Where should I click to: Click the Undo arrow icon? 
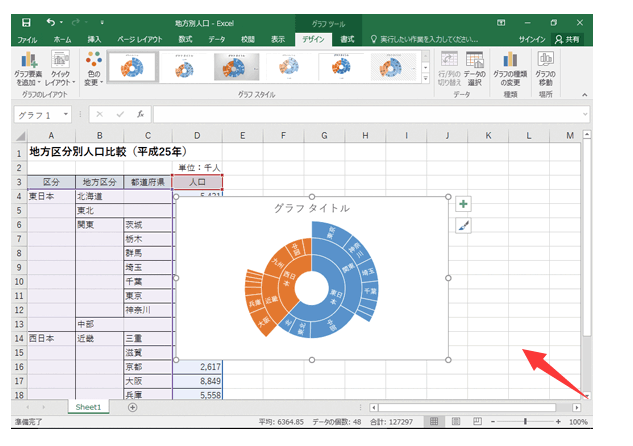[51, 22]
